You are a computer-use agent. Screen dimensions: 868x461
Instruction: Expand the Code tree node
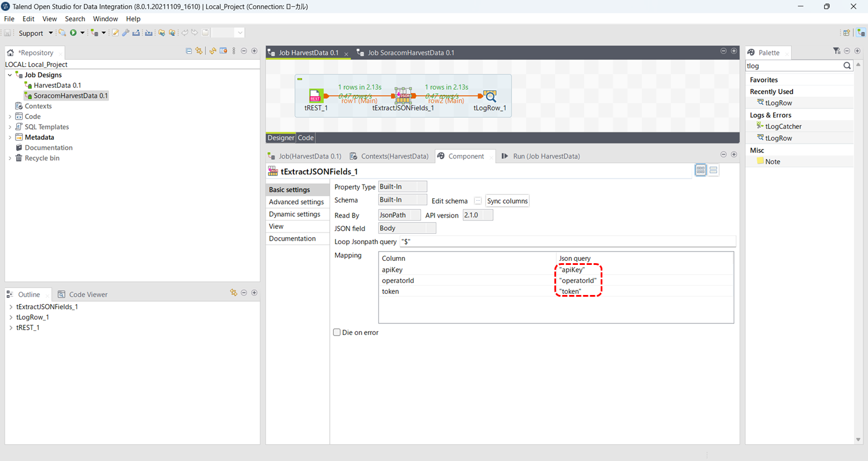[x=10, y=117]
